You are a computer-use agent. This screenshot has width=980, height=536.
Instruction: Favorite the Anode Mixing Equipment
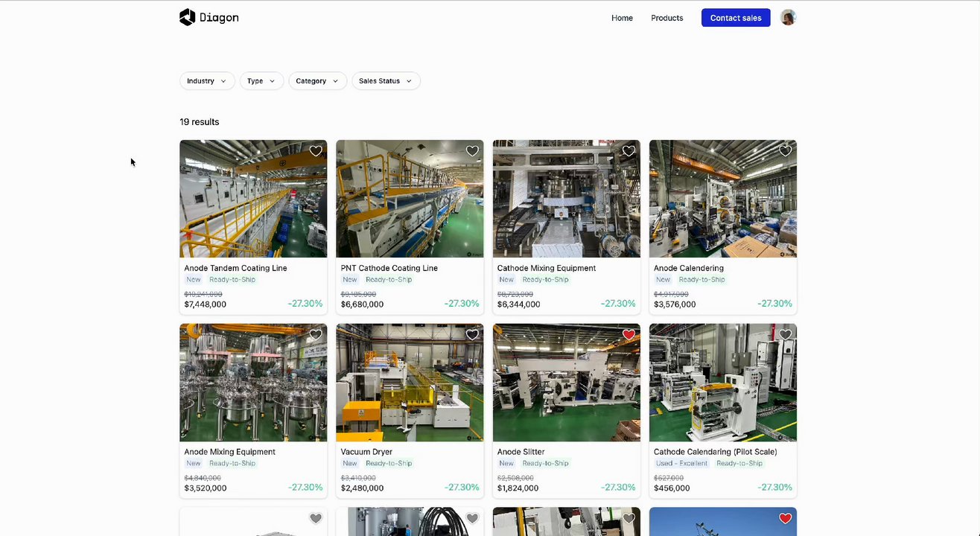coord(316,335)
